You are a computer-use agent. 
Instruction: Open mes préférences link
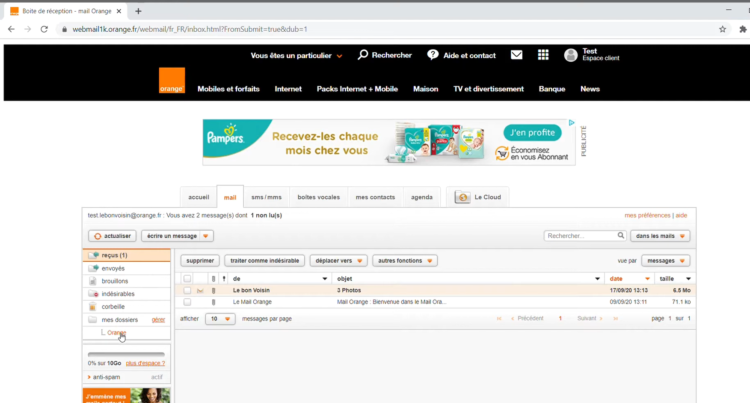pyautogui.click(x=647, y=216)
